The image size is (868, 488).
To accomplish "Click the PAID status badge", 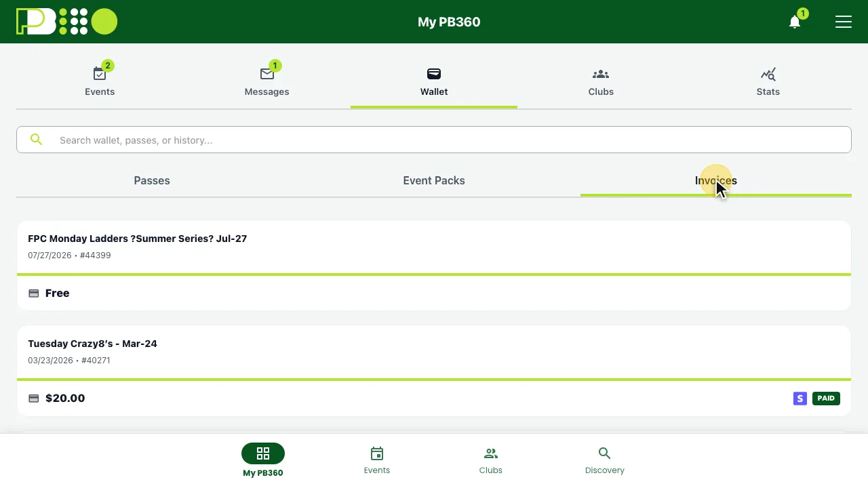I will point(826,399).
